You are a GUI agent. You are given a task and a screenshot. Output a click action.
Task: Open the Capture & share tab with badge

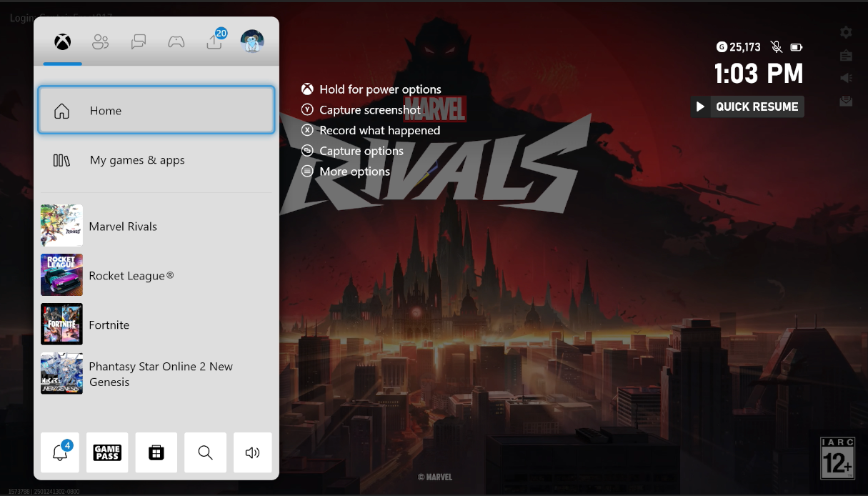click(214, 41)
